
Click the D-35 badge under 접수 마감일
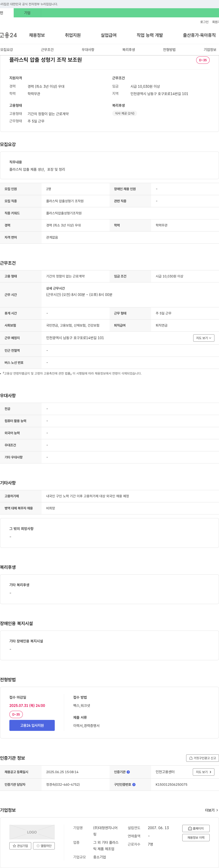point(16,714)
